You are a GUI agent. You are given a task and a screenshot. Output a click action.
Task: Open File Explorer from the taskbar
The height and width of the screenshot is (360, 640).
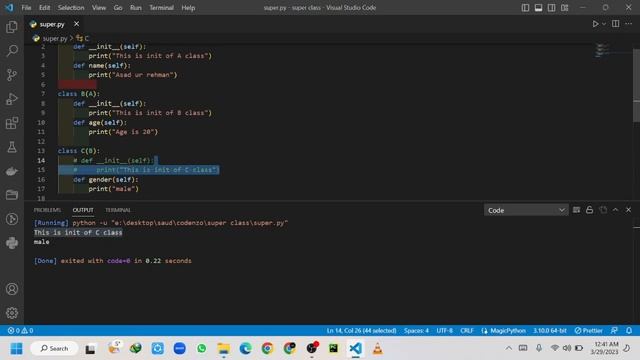224,349
